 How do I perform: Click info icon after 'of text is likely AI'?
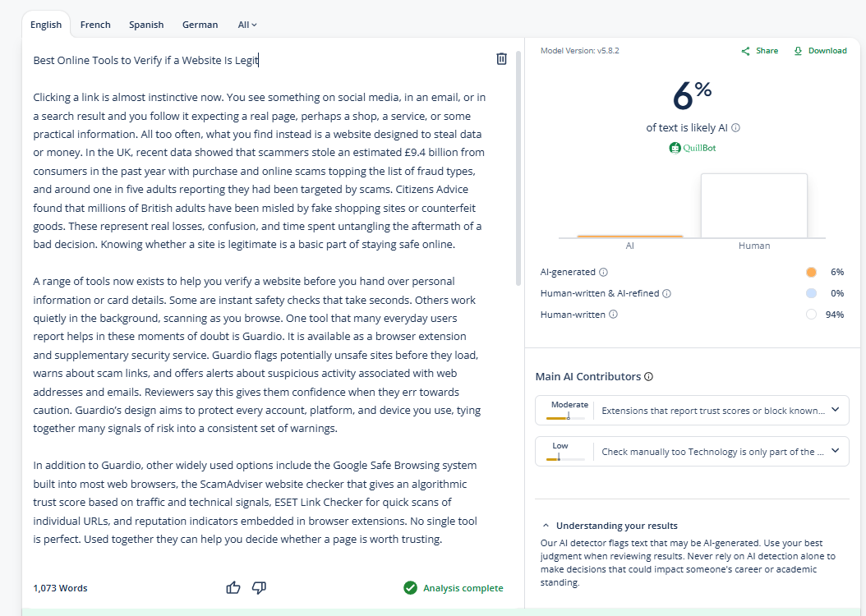735,128
